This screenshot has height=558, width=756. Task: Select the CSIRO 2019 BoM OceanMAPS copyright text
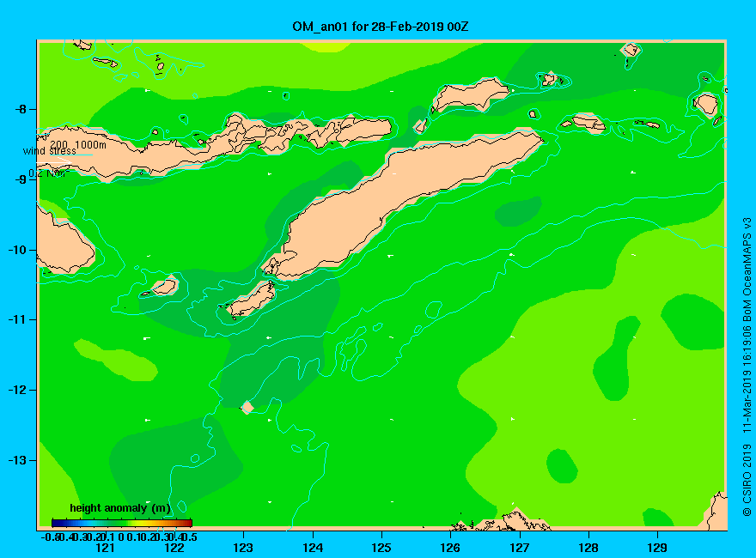pyautogui.click(x=747, y=367)
